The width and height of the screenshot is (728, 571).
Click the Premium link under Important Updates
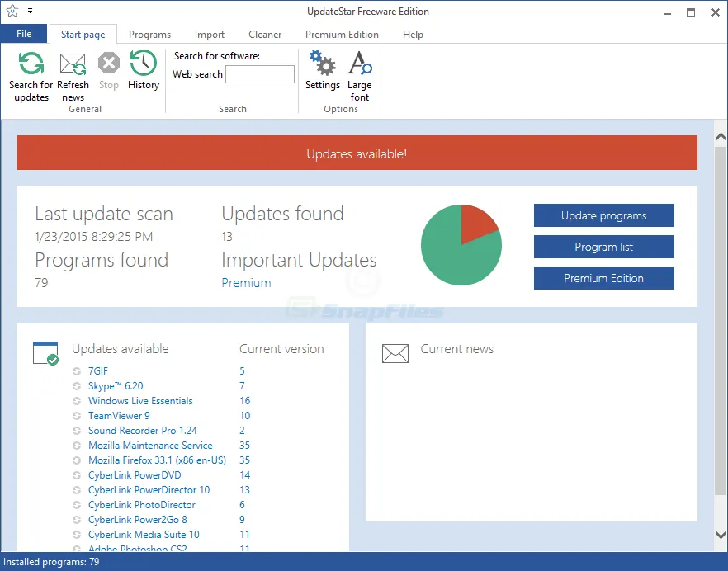246,283
